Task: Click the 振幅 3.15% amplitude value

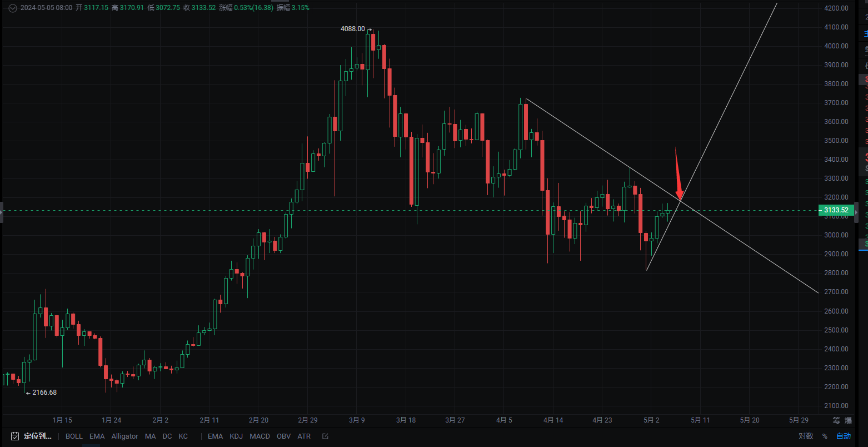Action: point(293,8)
